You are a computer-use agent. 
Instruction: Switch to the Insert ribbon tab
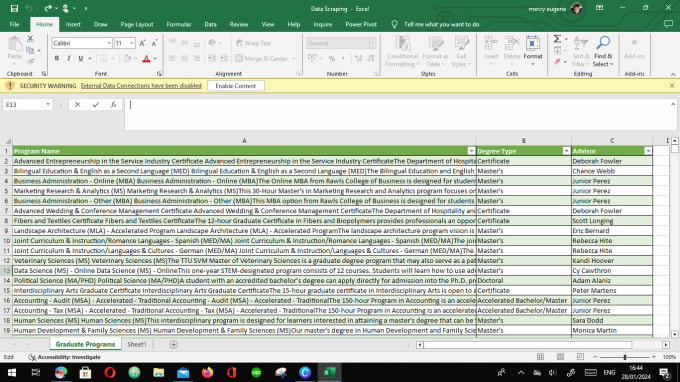[x=73, y=24]
